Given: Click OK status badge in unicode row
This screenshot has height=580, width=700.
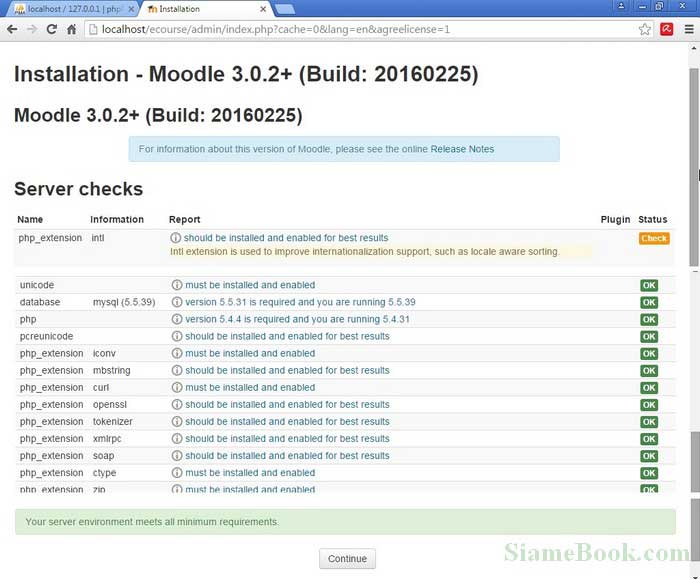Looking at the screenshot, I should point(649,285).
